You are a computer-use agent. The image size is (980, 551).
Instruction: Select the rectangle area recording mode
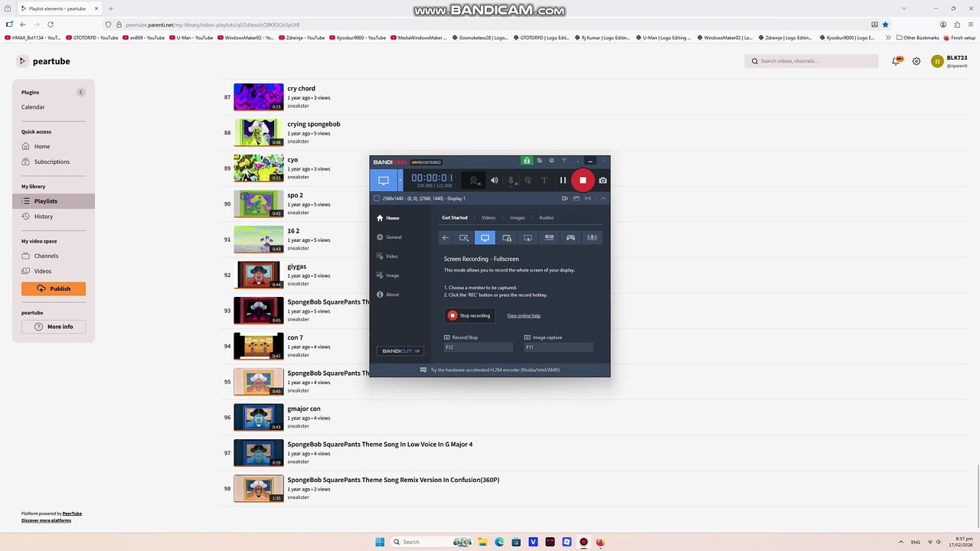[x=464, y=238]
